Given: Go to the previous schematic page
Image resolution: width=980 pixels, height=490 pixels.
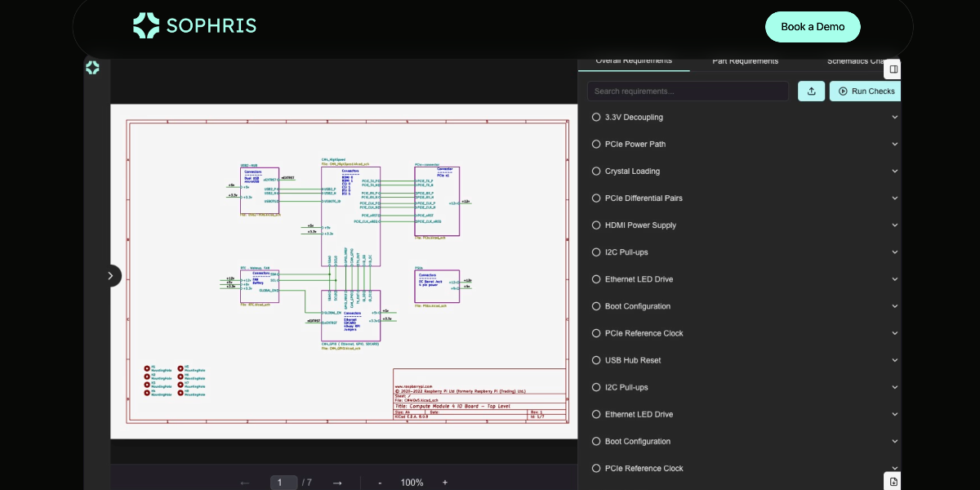Looking at the screenshot, I should tap(245, 483).
